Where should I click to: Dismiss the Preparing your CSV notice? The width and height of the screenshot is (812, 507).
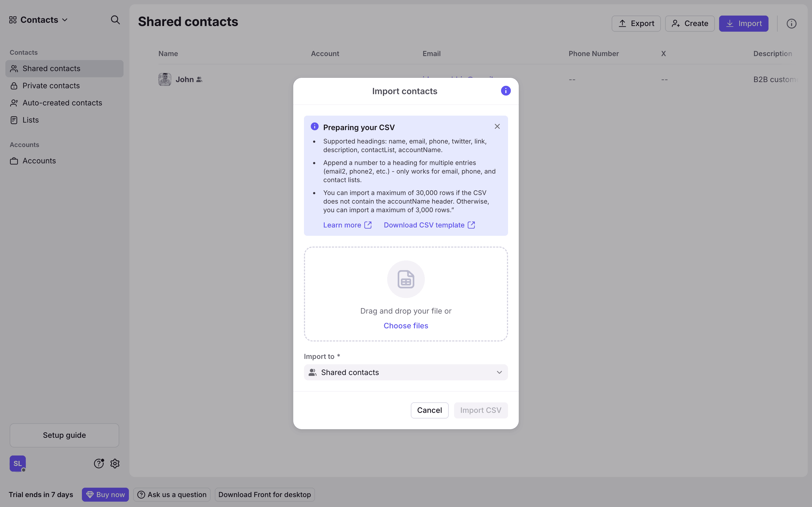coord(497,126)
